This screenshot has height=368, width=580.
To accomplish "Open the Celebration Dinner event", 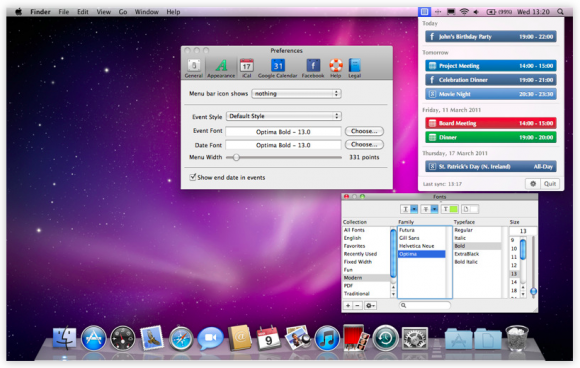I will (491, 80).
